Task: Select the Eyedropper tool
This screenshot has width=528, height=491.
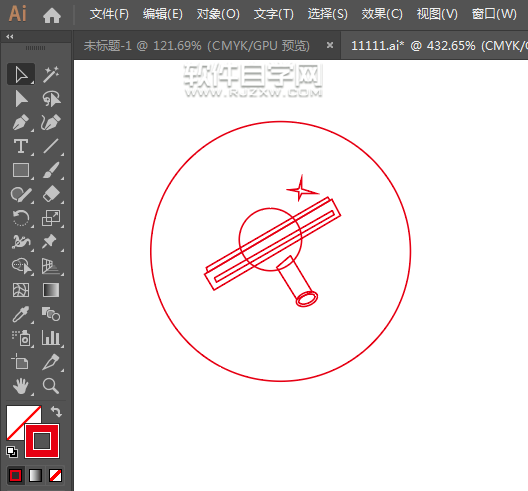Action: pyautogui.click(x=21, y=314)
